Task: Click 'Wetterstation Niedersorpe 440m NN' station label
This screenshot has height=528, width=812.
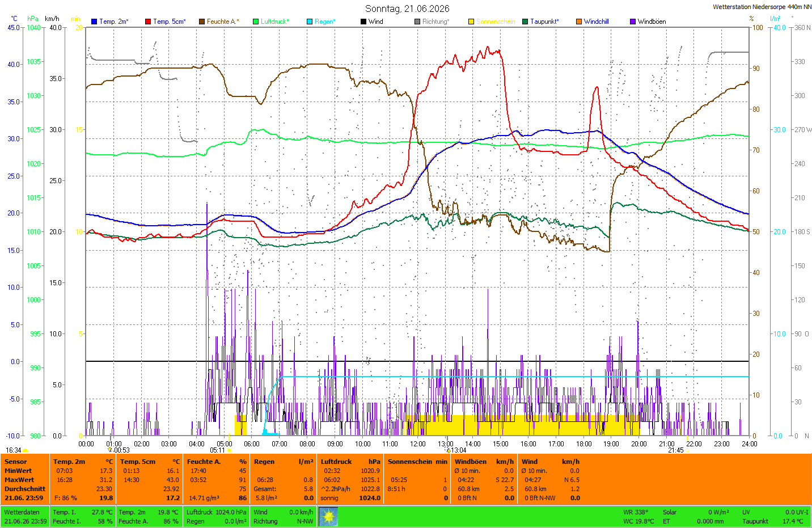Action: [x=762, y=7]
